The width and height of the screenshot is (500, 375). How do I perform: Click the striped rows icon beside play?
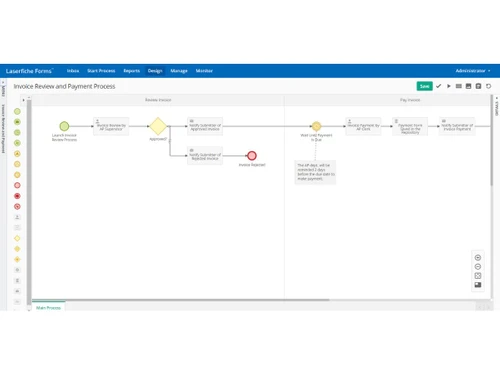point(459,86)
